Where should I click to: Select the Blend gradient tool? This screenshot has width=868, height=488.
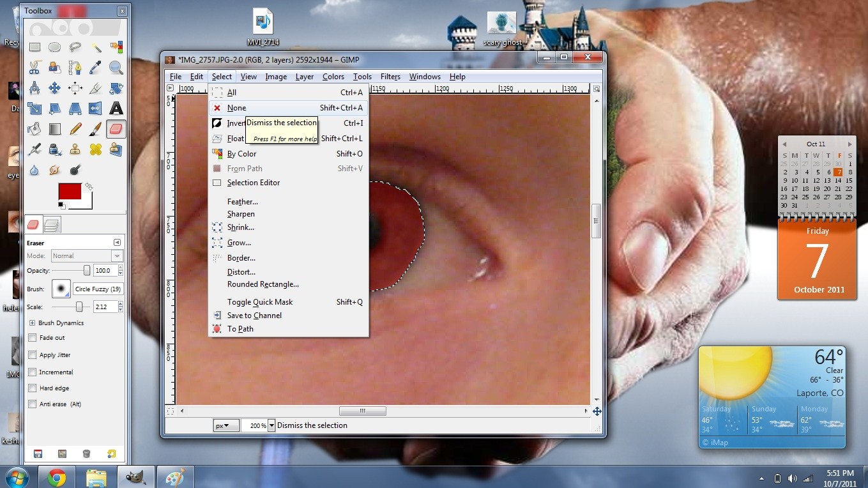(55, 129)
